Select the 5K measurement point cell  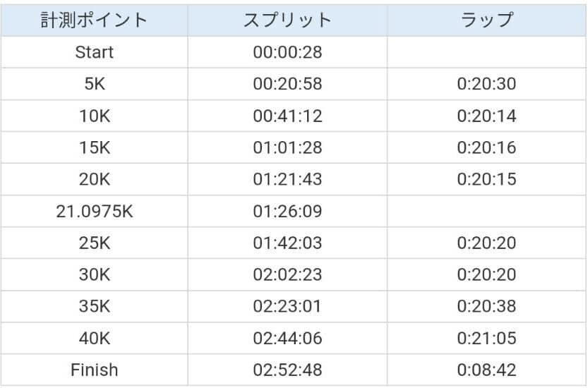[95, 84]
